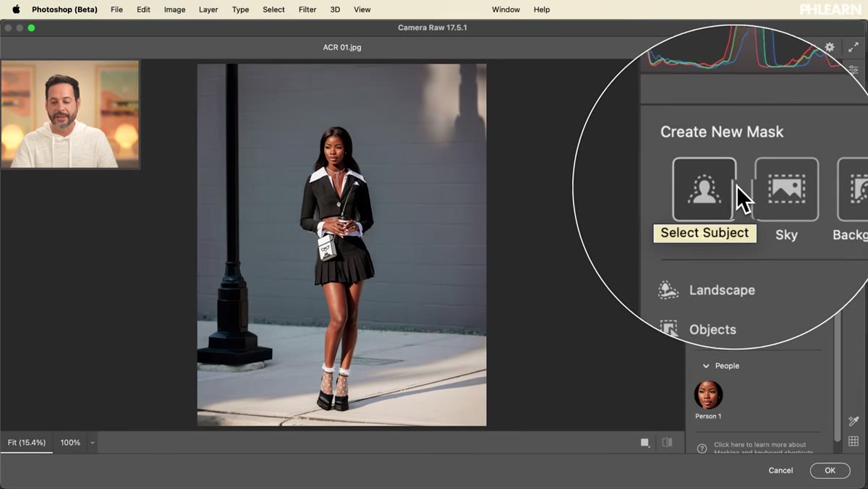Viewport: 868px width, 489px height.
Task: Click the Person 1 label
Action: click(708, 416)
